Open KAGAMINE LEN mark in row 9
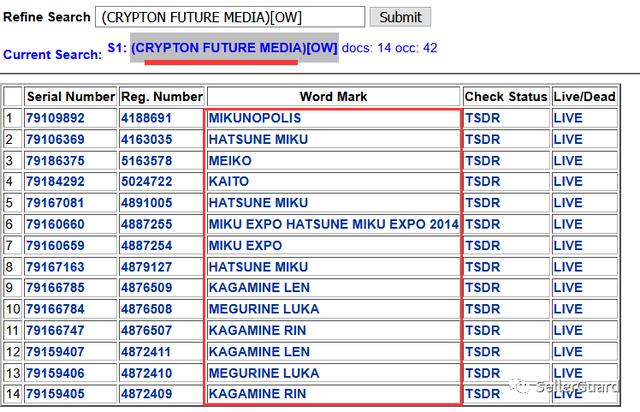The width and height of the screenshot is (640, 412). 259,287
